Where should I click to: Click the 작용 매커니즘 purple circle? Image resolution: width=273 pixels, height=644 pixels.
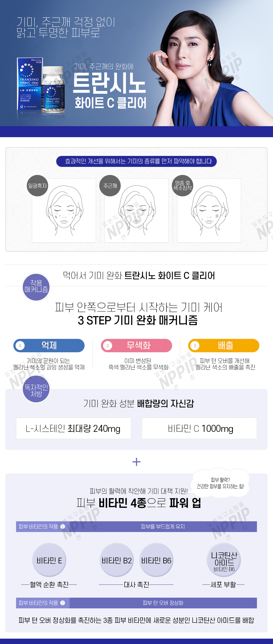pos(36,287)
